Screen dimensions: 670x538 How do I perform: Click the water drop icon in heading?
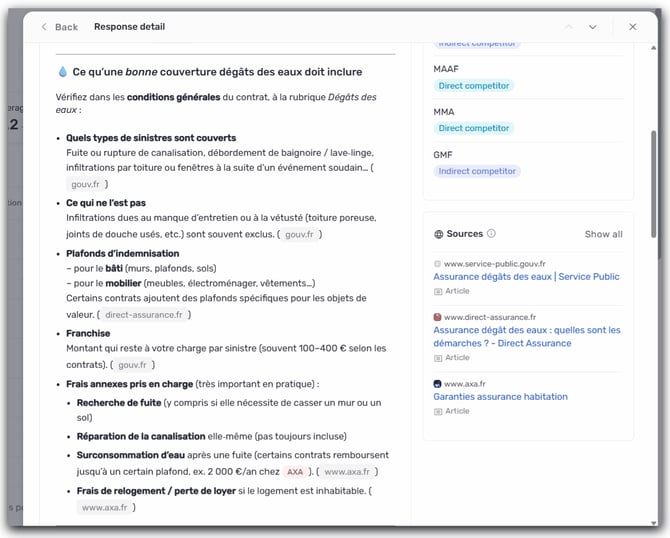click(x=63, y=72)
